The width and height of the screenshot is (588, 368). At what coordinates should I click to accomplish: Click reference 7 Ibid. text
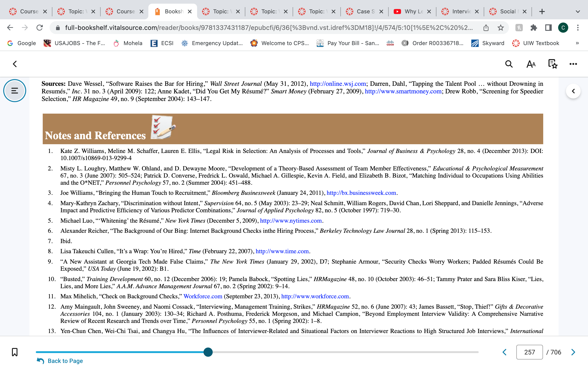click(x=66, y=241)
